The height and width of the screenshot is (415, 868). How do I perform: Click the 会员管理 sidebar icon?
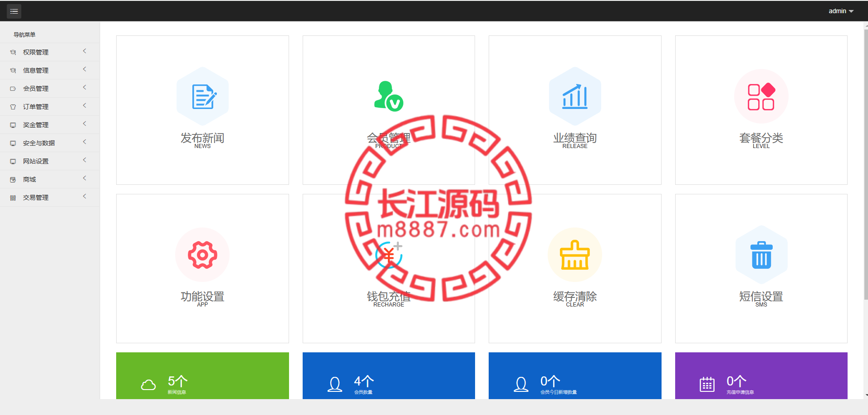tap(13, 89)
